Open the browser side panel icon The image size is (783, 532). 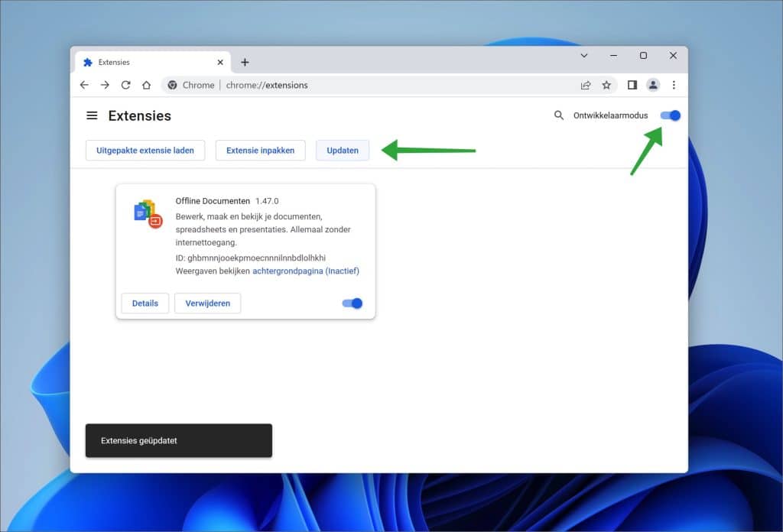(632, 85)
